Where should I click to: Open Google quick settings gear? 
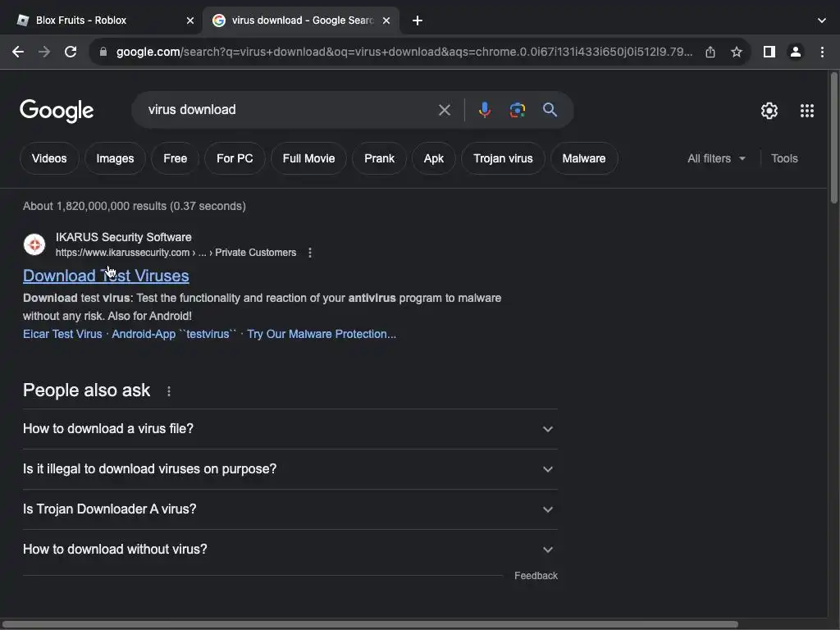pyautogui.click(x=769, y=111)
